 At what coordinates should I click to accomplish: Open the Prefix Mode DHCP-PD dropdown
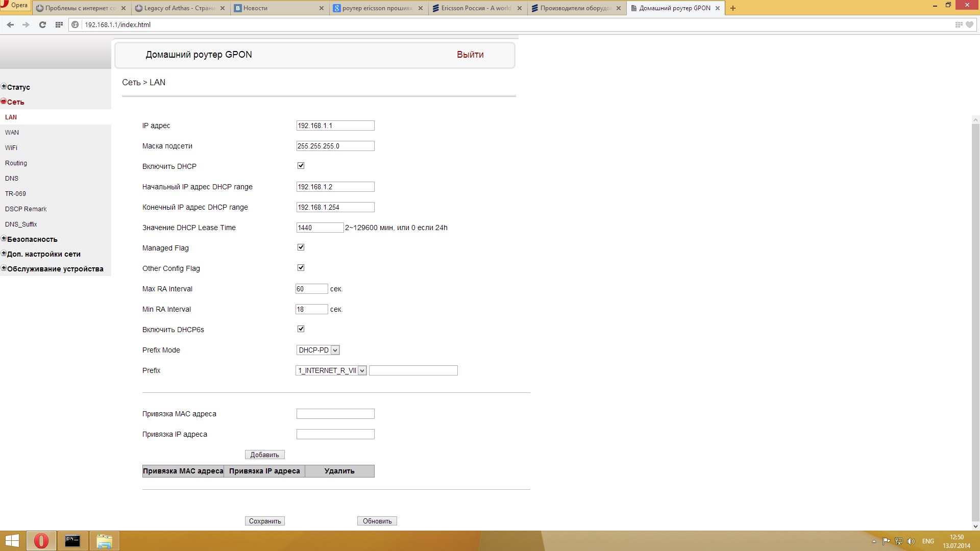click(x=318, y=350)
